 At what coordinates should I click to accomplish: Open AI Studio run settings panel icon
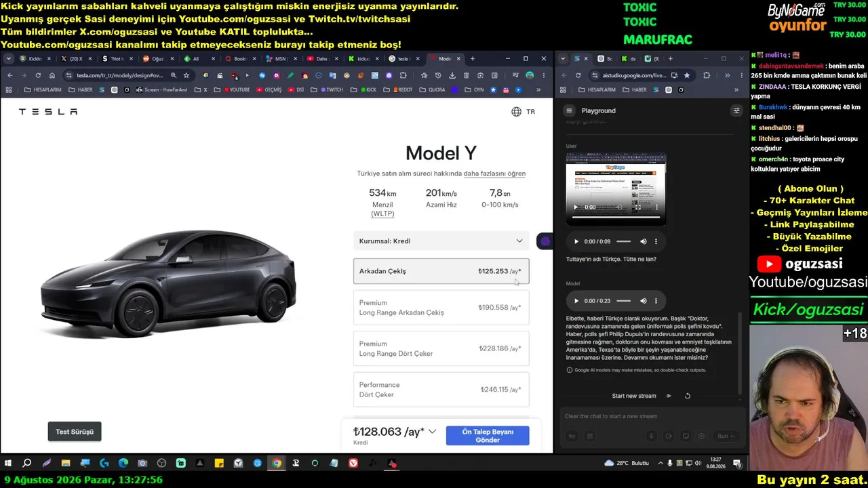(736, 110)
